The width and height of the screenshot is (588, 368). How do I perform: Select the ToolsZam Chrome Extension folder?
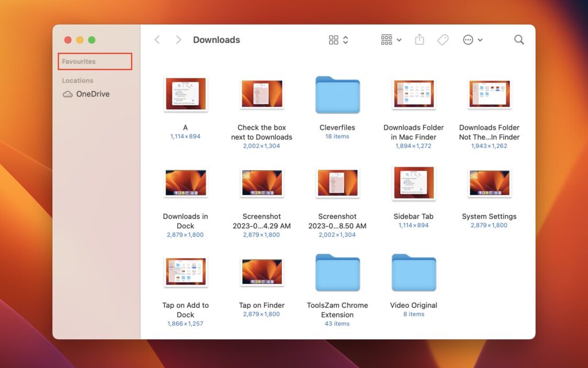[x=337, y=272]
